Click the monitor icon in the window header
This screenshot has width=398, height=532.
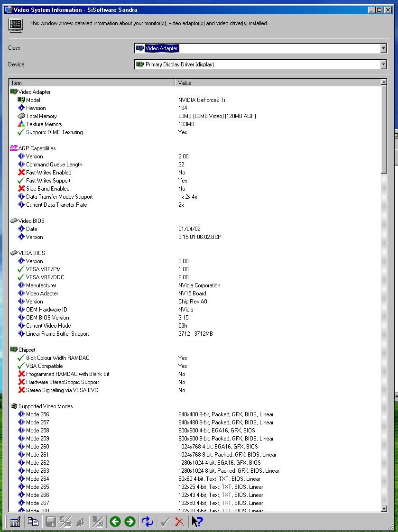15,26
